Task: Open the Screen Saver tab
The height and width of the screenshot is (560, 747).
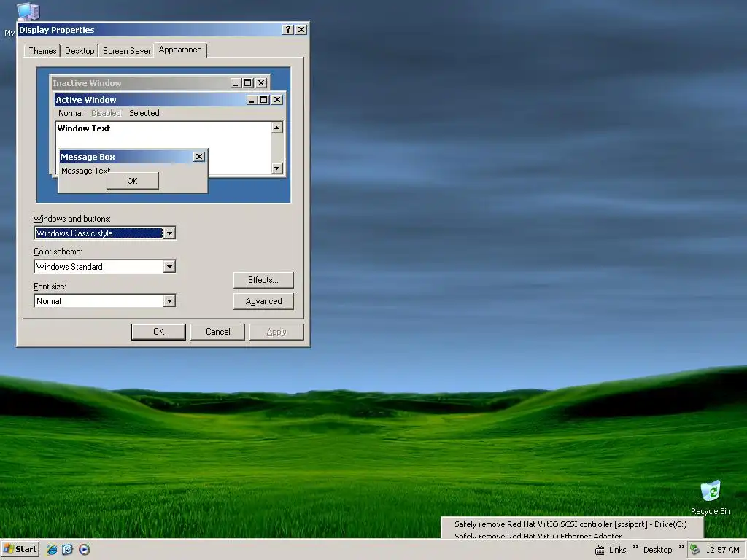Action: [126, 51]
